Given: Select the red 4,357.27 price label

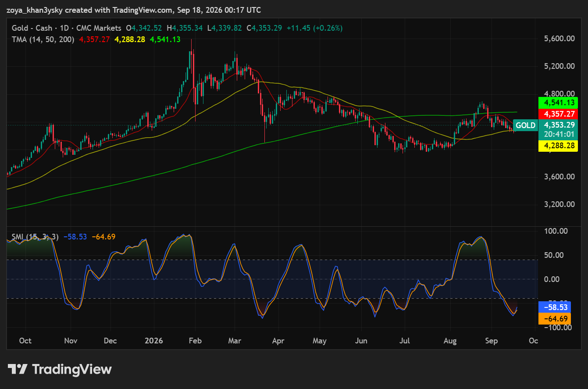Looking at the screenshot, I should click(x=558, y=114).
